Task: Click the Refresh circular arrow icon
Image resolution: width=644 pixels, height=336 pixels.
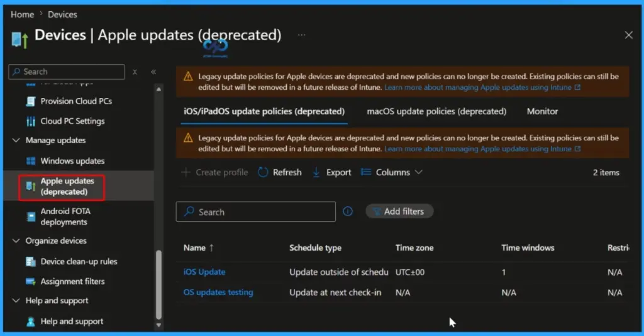Action: [x=263, y=172]
